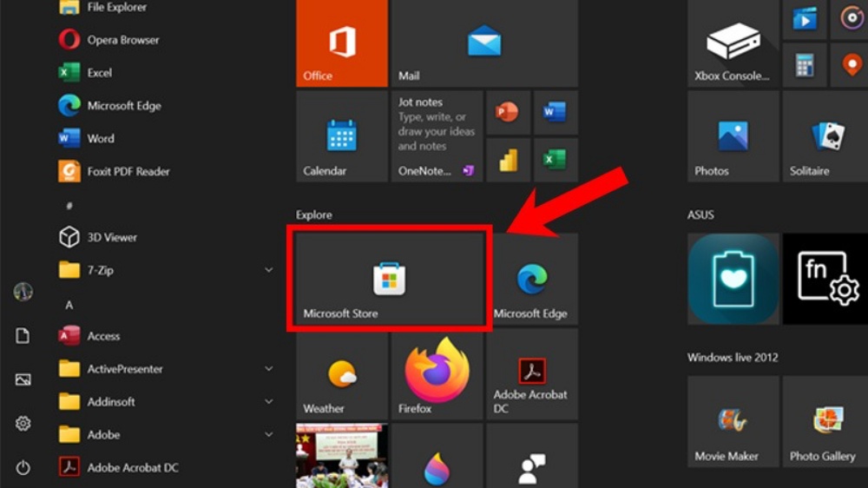Launch the Solitaire tile
This screenshot has height=488, width=868.
click(x=825, y=137)
